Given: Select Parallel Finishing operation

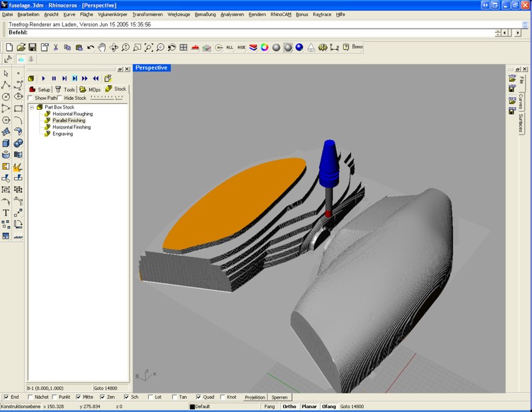Looking at the screenshot, I should click(x=69, y=120).
